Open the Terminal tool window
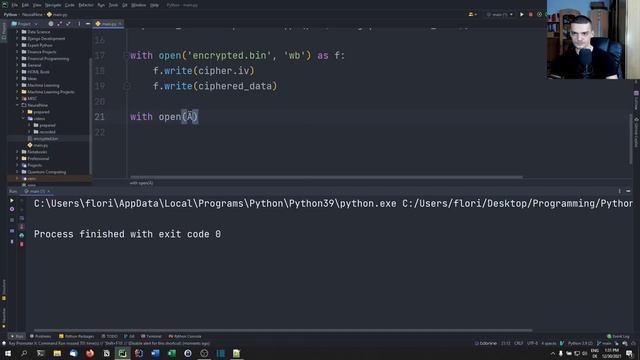The image size is (640, 360). pyautogui.click(x=151, y=336)
